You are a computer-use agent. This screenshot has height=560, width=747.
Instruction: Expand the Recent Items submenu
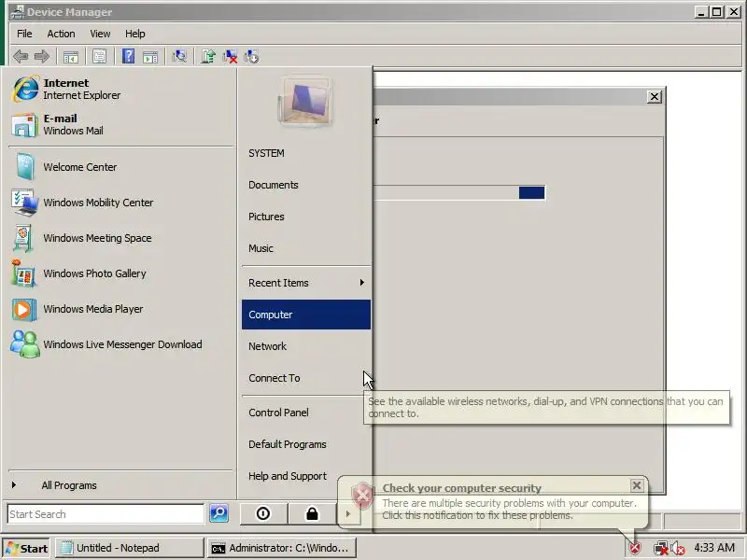[x=306, y=283]
